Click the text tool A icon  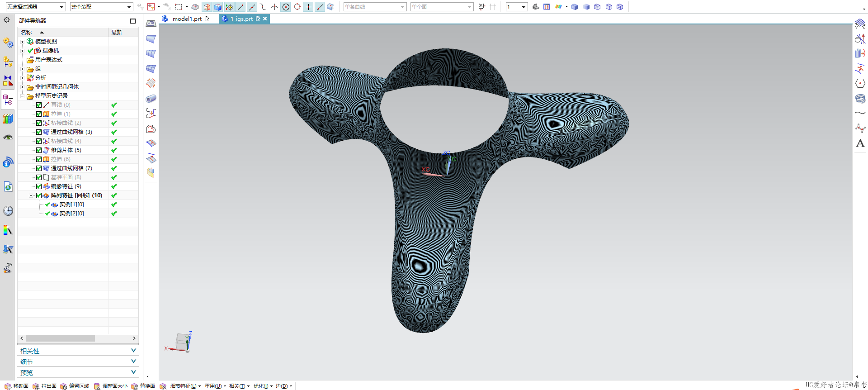click(860, 143)
